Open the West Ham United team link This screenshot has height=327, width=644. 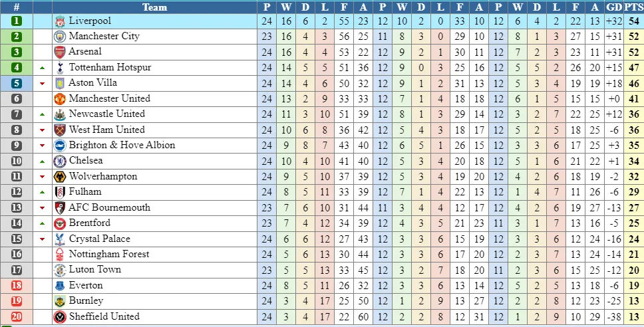[106, 130]
